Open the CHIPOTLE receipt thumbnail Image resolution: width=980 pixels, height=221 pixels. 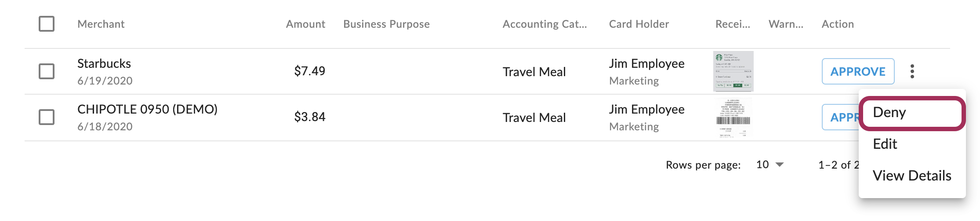tap(733, 117)
